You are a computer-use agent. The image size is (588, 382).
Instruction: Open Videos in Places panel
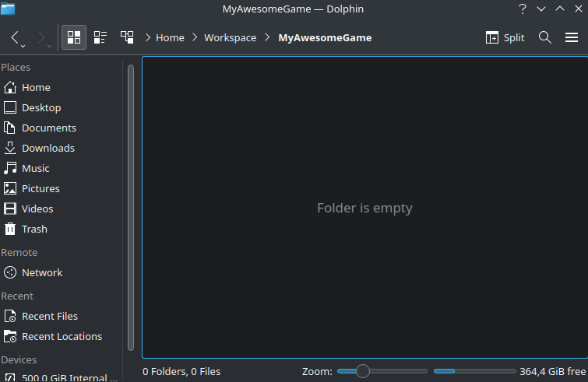62,209
